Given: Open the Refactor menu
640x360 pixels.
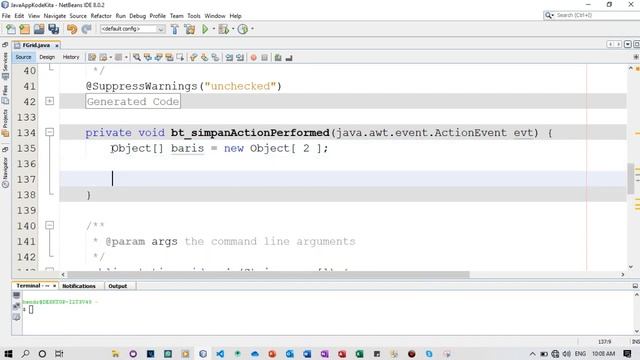Looking at the screenshot, I should click(101, 16).
